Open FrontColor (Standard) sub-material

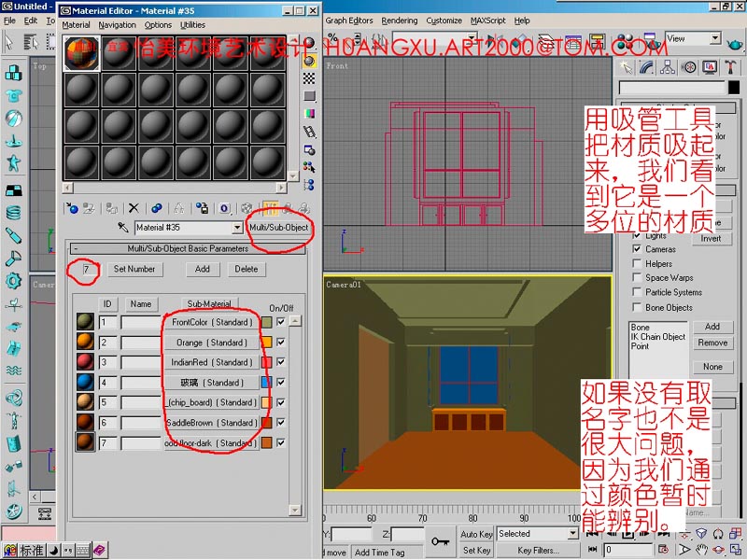212,322
